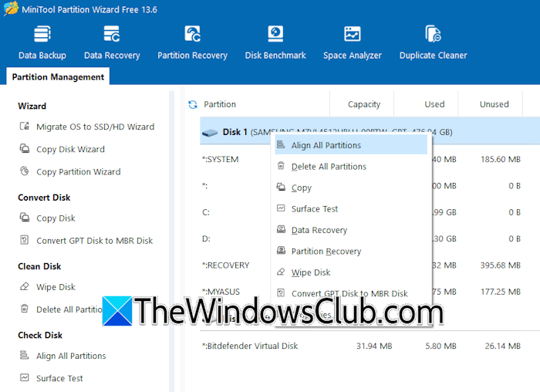
Task: Click the Disk 1 drive icon
Action: tap(210, 132)
